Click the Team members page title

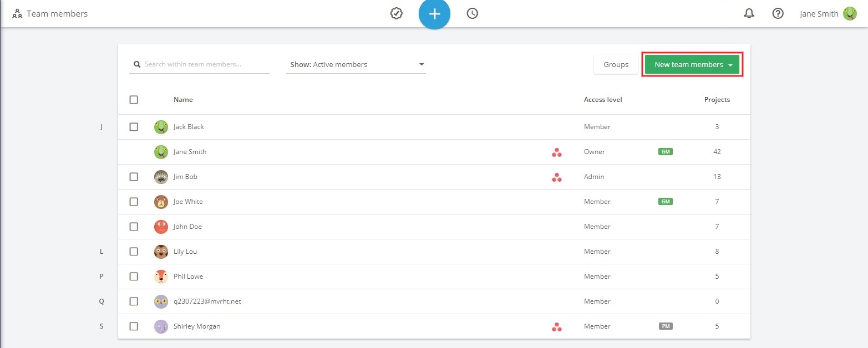pos(57,13)
